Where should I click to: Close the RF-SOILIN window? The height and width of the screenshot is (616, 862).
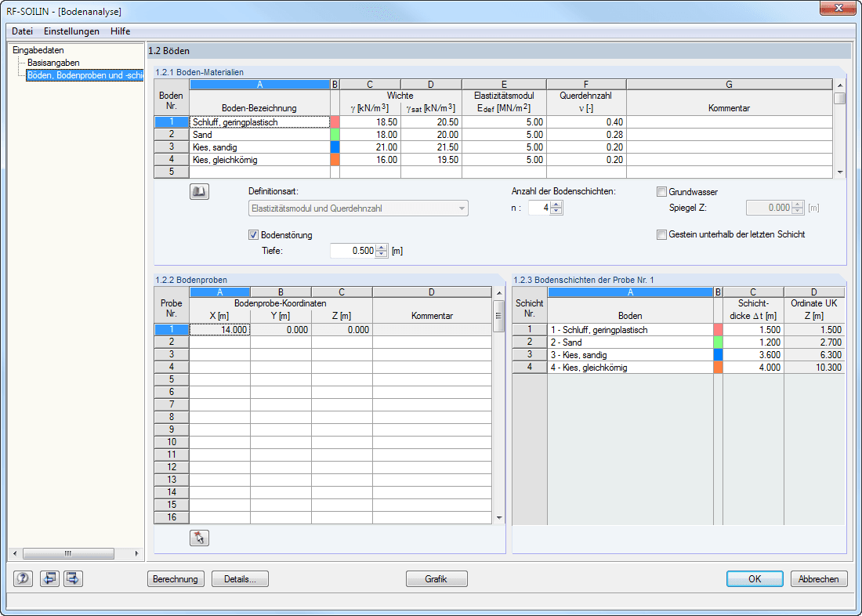click(838, 8)
